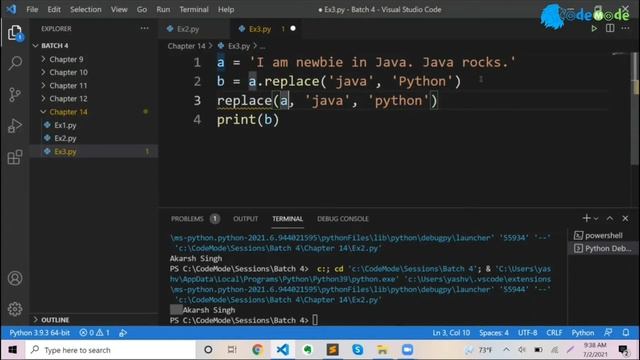
Task: Open Ex2.py in the explorer tree
Action: click(65, 138)
